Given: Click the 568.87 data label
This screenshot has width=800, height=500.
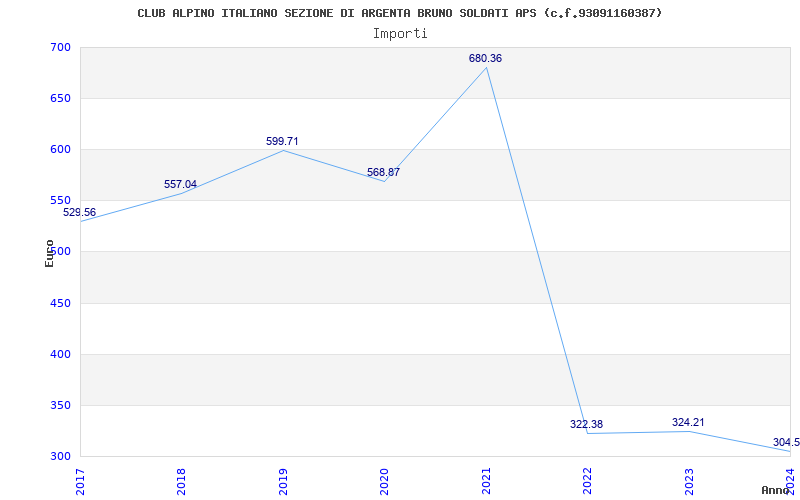Looking at the screenshot, I should click(x=383, y=172).
